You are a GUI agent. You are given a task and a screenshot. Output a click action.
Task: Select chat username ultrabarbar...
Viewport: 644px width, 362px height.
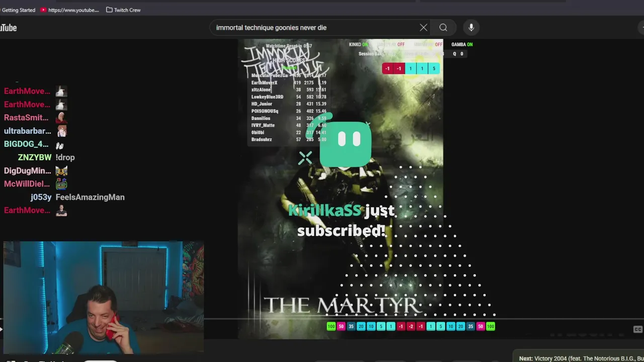click(28, 131)
